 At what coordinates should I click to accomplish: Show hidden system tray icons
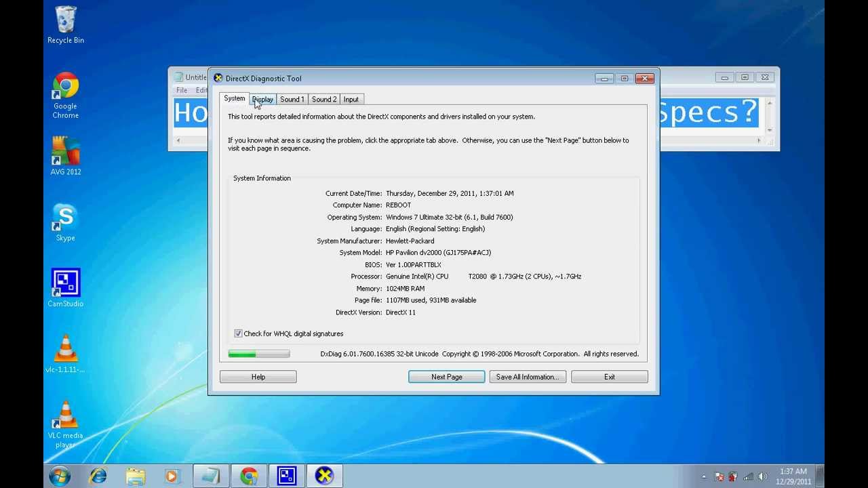(x=703, y=476)
